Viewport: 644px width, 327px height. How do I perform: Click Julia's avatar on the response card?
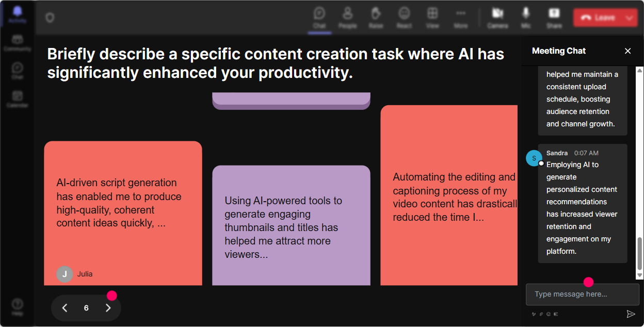65,274
